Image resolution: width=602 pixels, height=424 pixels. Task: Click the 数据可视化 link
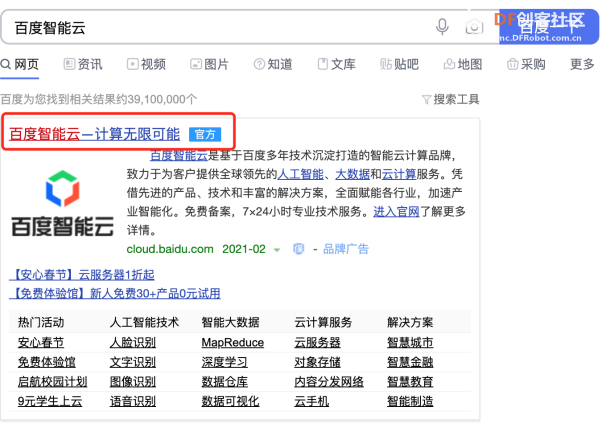coord(230,401)
